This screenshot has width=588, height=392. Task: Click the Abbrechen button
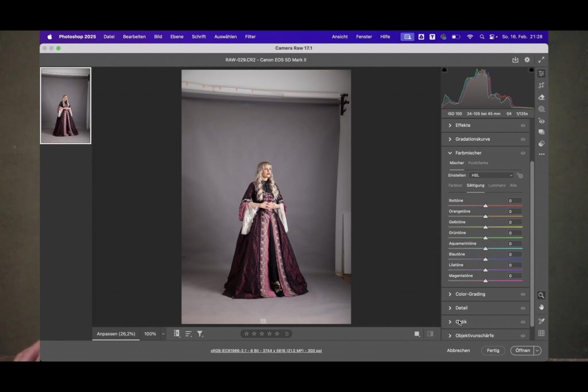pyautogui.click(x=458, y=351)
